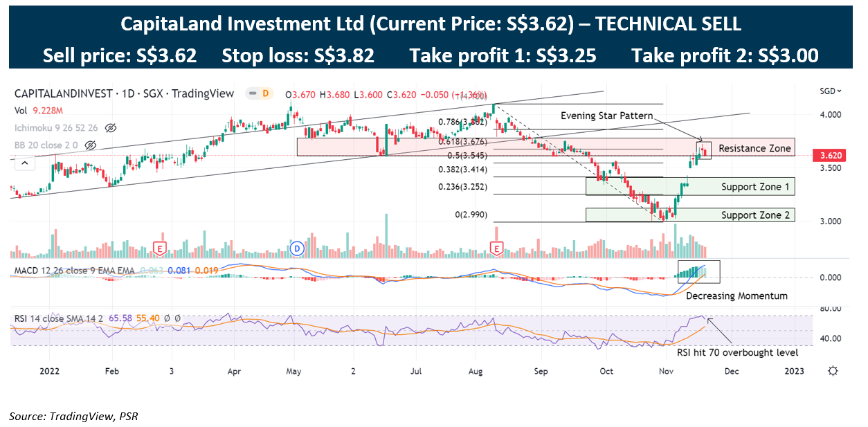Image resolution: width=868 pixels, height=427 pixels.
Task: Click the 80.00 RSI axis label
Action: tap(830, 308)
